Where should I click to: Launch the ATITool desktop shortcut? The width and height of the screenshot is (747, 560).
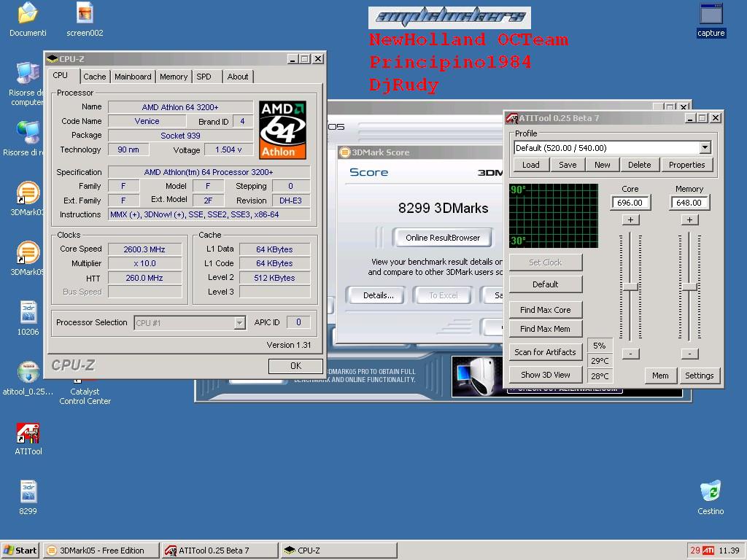[x=28, y=433]
